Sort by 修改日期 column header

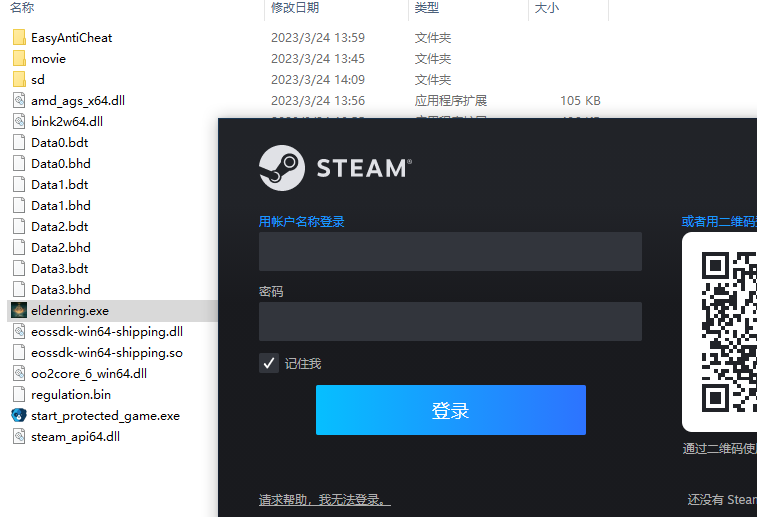(x=295, y=8)
